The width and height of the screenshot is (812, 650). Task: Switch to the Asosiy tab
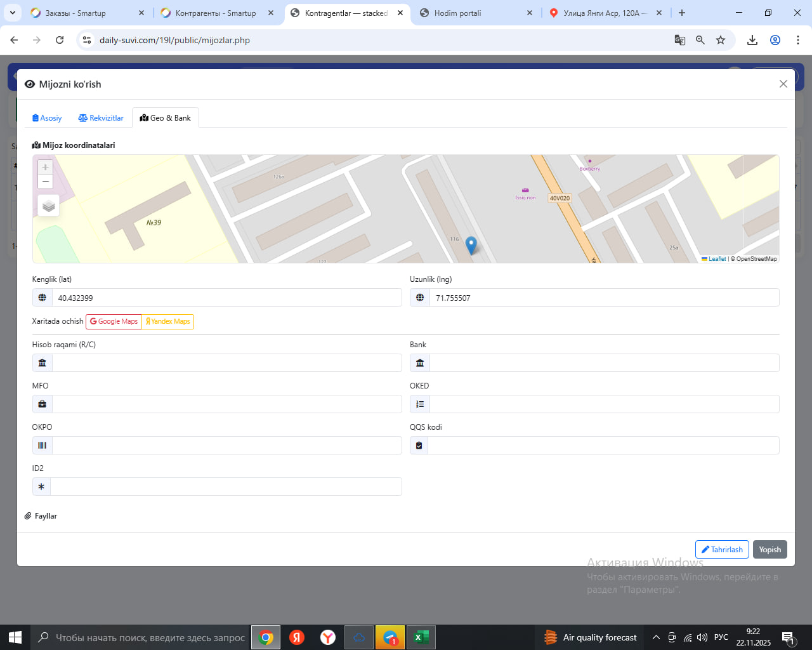click(x=47, y=118)
